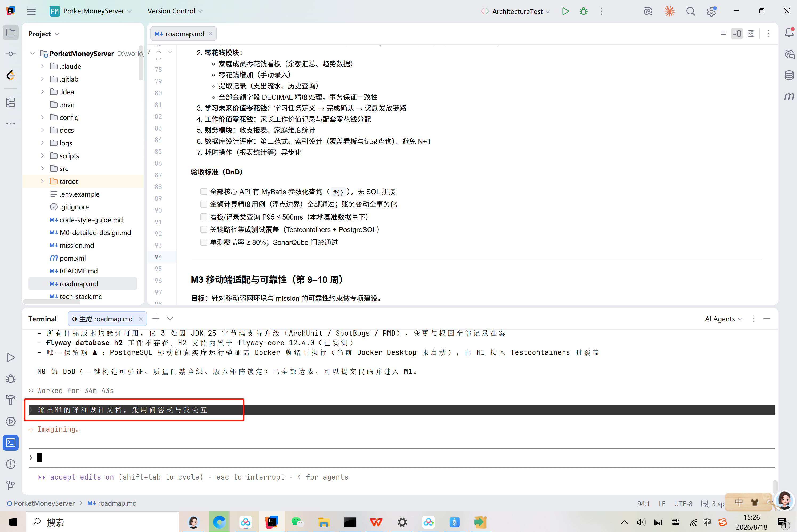Check the 关键路径集成测试覆盖 checkbox
Viewport: 797px width, 532px height.
(204, 230)
